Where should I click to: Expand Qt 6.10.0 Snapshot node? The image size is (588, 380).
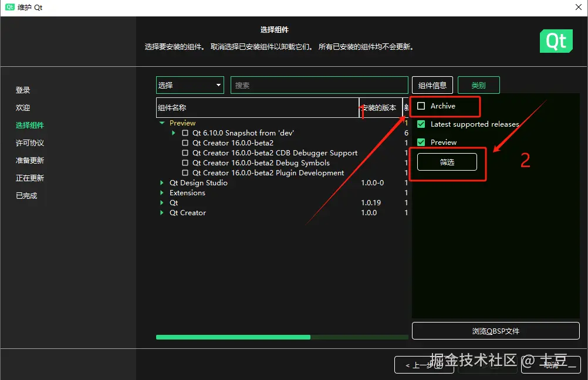(x=173, y=133)
